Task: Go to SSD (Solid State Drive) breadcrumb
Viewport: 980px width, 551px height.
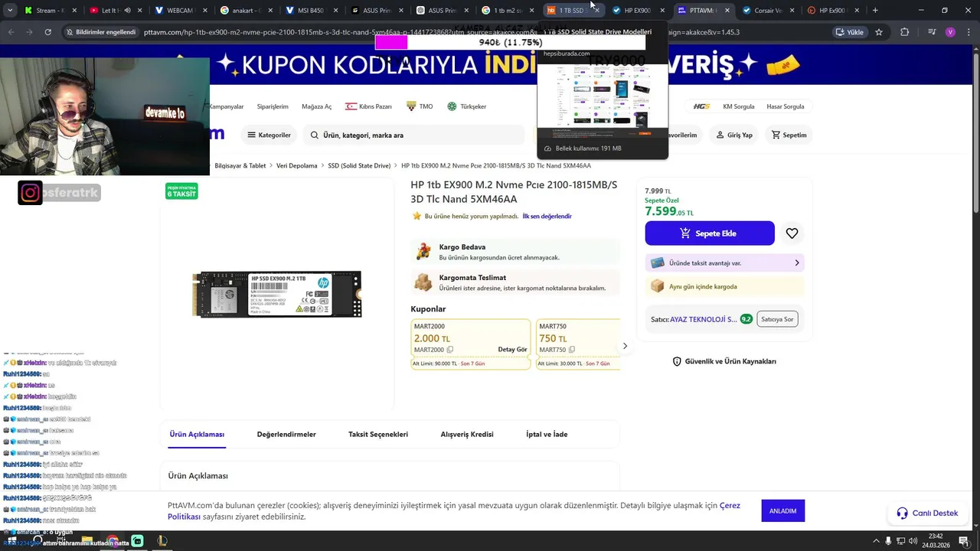Action: point(359,165)
